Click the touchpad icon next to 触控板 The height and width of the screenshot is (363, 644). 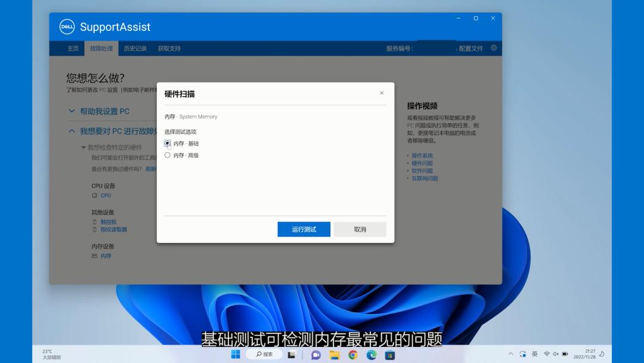click(x=95, y=222)
